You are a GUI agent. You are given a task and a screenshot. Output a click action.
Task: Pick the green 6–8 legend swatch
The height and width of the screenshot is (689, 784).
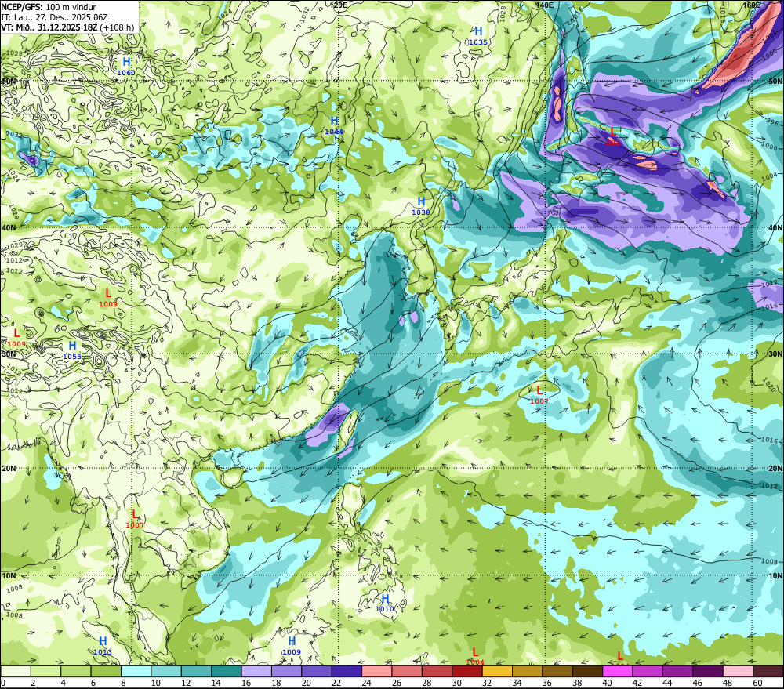pos(106,671)
